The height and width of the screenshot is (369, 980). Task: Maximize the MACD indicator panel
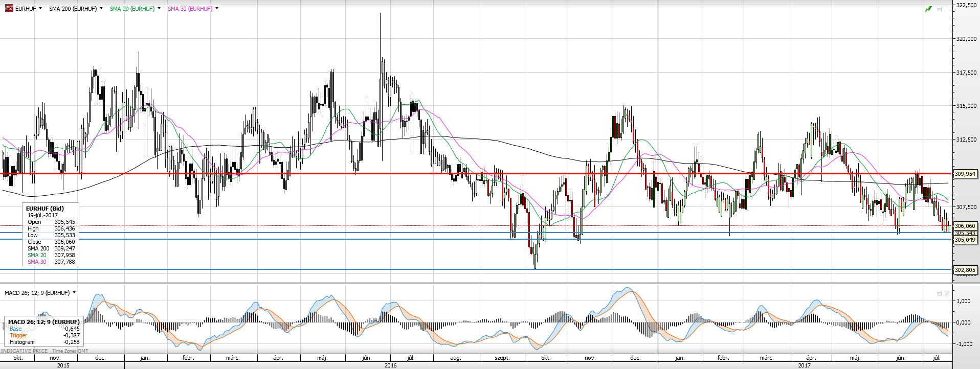pos(940,293)
